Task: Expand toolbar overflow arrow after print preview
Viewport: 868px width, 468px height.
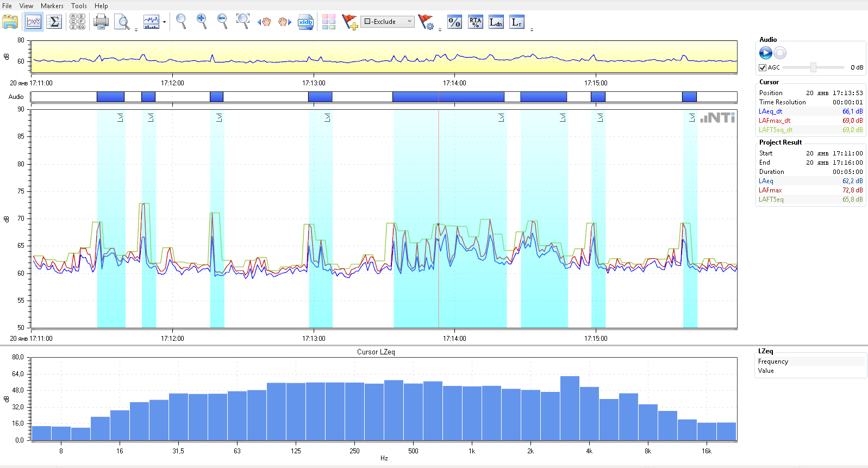Action: pos(136,30)
